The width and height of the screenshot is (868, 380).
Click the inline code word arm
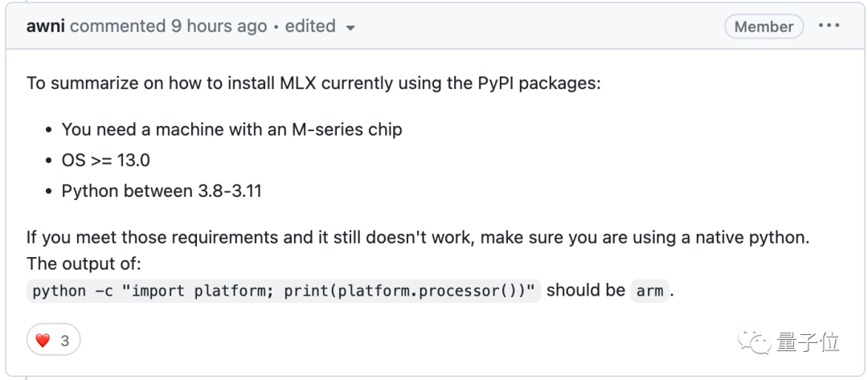tap(649, 291)
